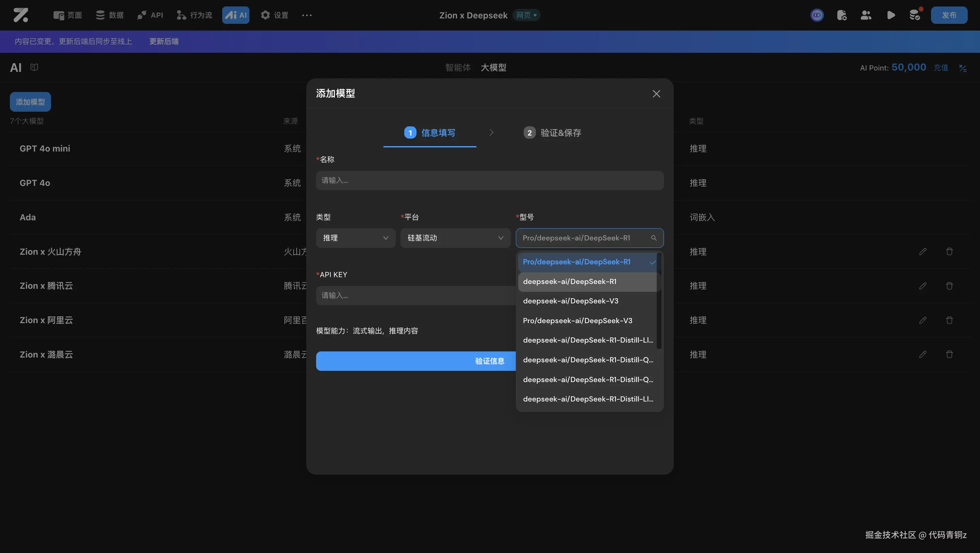Screen dimensions: 980x553
Task: Open the 网页 platform selector
Action: pos(526,15)
